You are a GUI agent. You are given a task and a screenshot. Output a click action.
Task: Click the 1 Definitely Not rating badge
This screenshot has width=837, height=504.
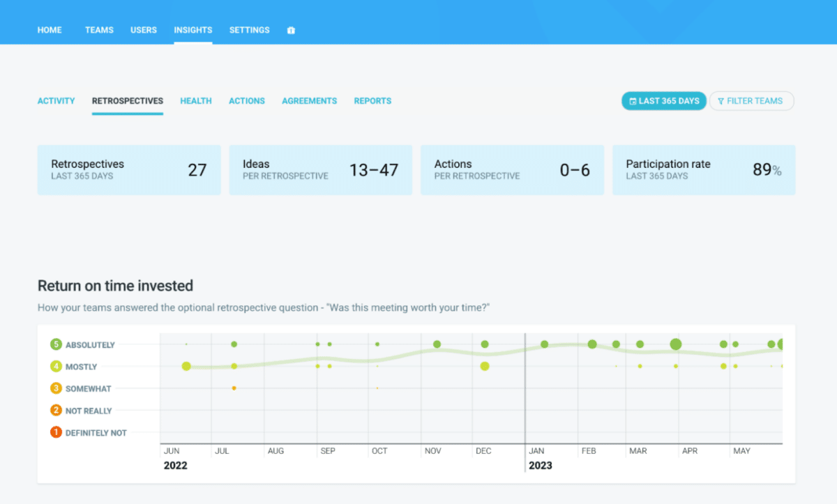click(x=56, y=433)
